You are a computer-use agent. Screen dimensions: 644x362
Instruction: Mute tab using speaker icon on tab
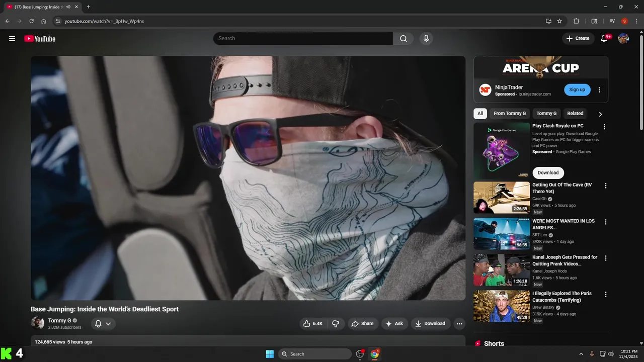click(68, 7)
